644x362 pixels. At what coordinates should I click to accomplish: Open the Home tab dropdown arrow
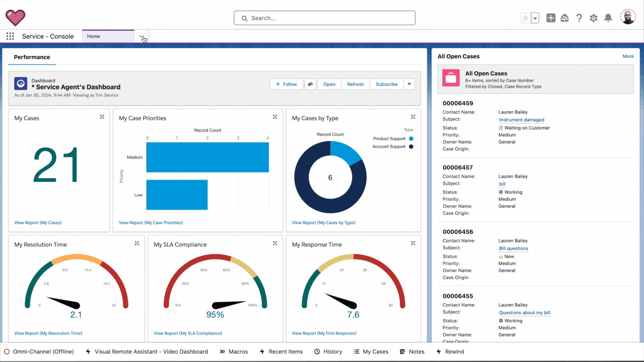[142, 36]
